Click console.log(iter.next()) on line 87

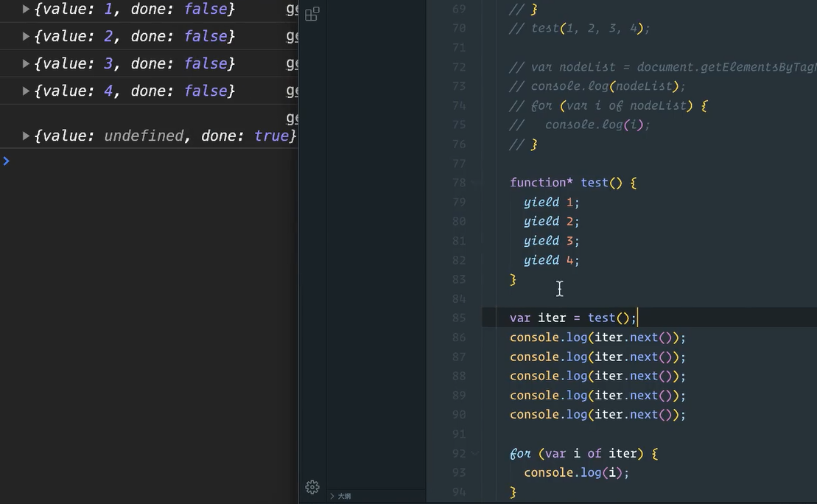tap(597, 357)
